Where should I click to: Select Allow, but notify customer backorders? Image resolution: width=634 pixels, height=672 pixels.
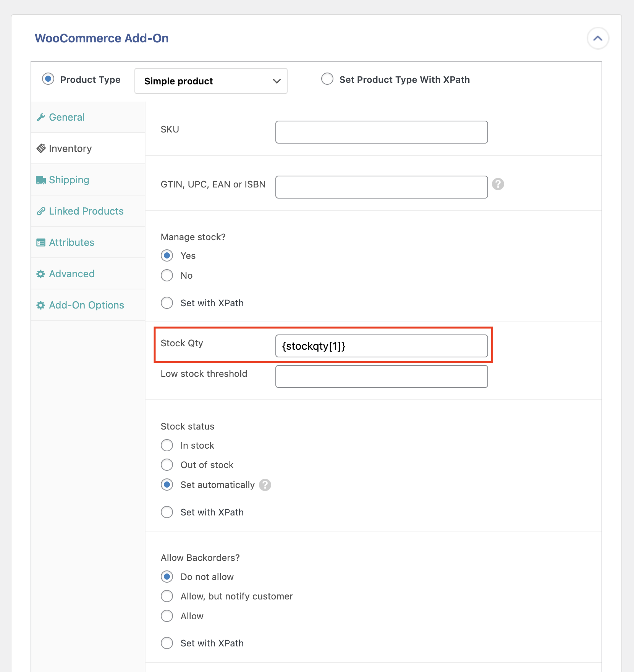(167, 596)
